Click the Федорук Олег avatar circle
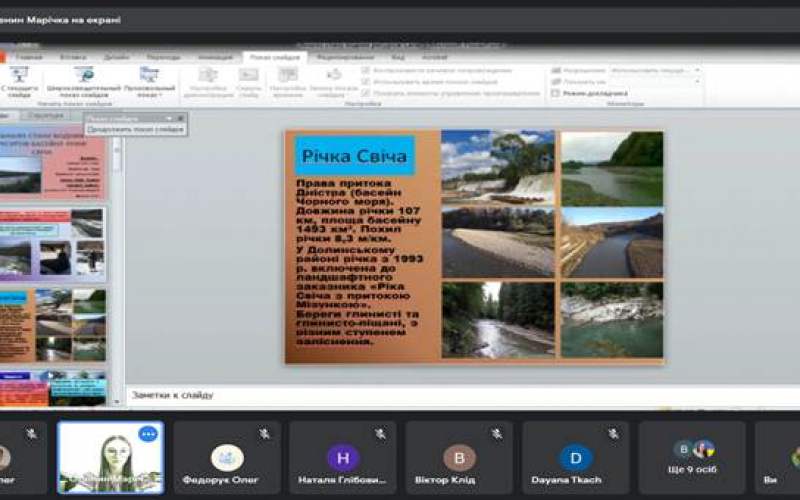Screen dimensions: 800x500 227,458
